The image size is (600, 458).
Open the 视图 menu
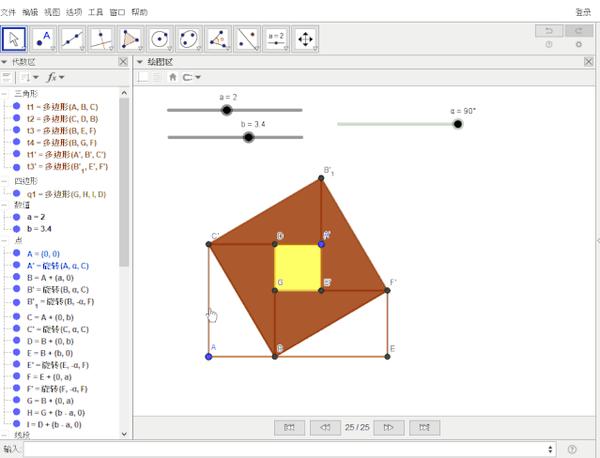click(x=52, y=12)
